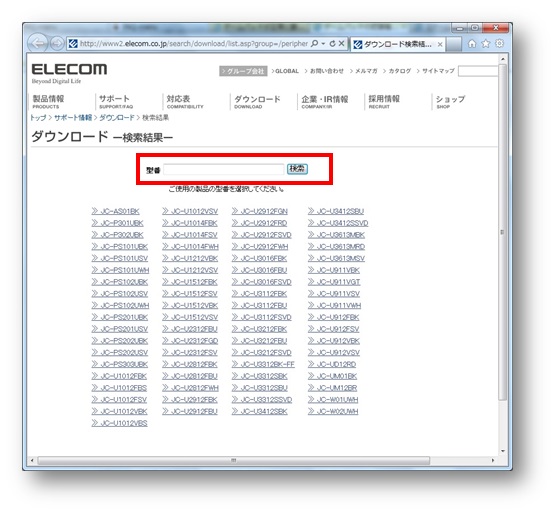Close the ダウンロード検索結果 tab

[x=440, y=44]
